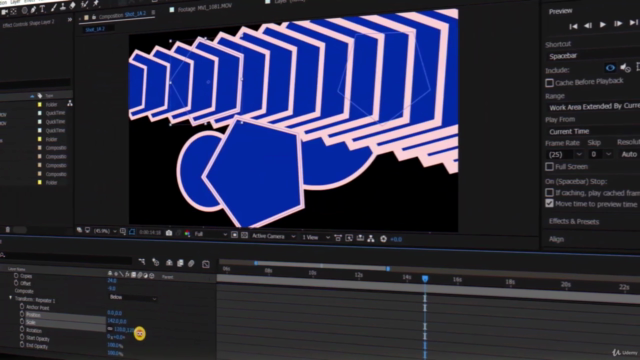Open the Show Channel color management icon
This screenshot has width=640, height=360.
[187, 233]
